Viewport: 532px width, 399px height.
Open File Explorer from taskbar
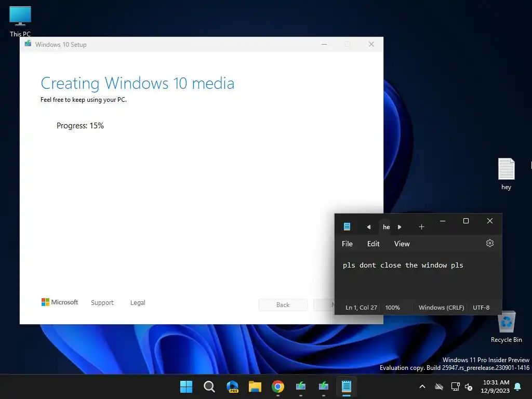point(255,387)
